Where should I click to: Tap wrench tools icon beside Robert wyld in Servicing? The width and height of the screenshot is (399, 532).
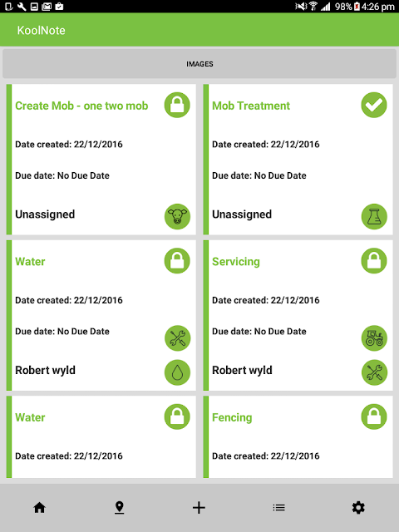pos(374,372)
